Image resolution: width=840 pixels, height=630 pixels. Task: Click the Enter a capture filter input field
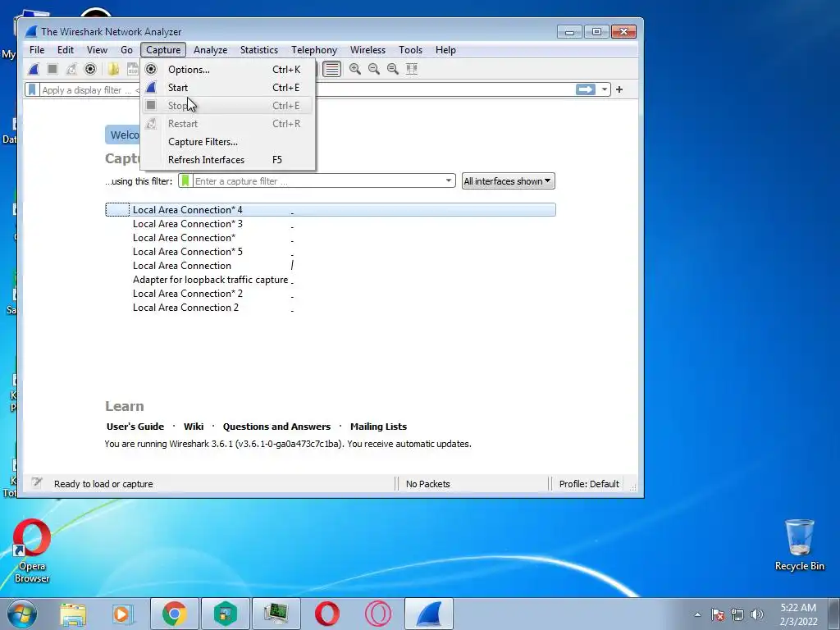tap(317, 181)
